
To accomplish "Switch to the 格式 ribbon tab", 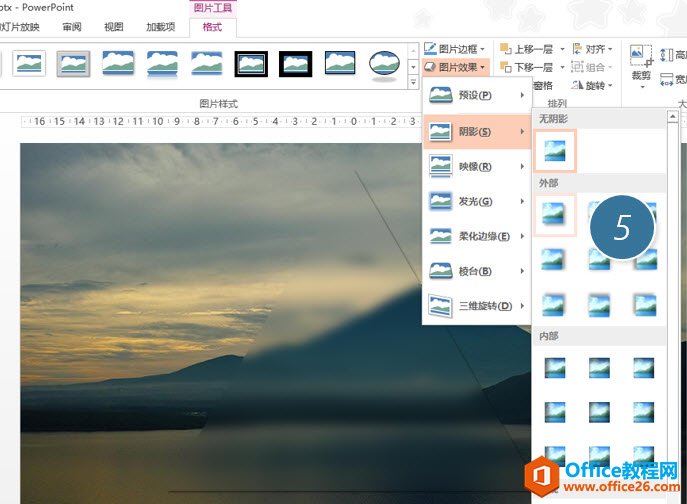I will 212,27.
